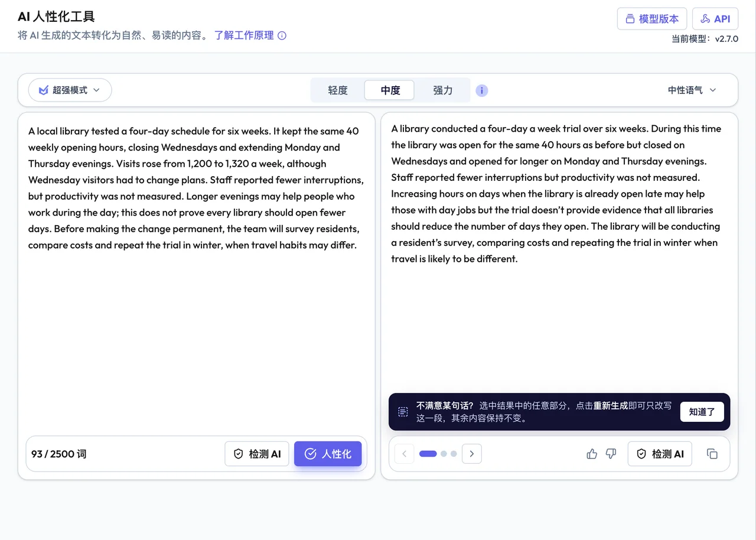The width and height of the screenshot is (756, 540).
Task: Click the 93 / 2500 词 word counter
Action: 59,454
